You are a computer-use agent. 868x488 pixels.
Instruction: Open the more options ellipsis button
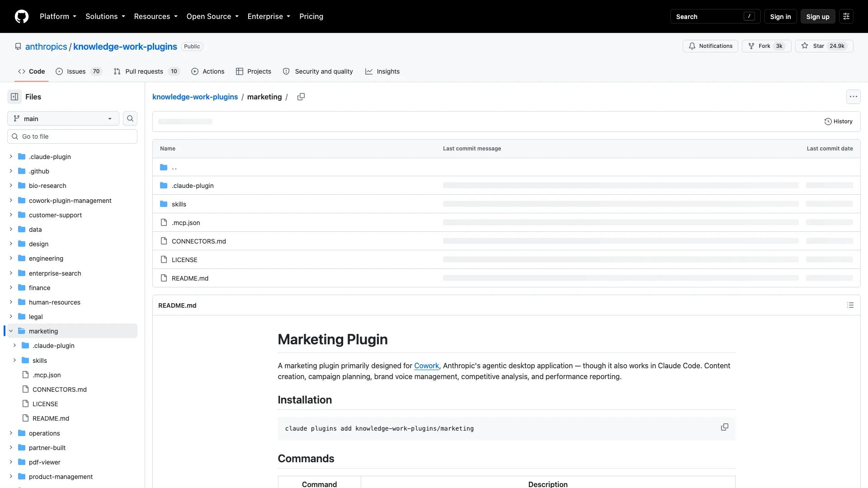click(x=854, y=97)
